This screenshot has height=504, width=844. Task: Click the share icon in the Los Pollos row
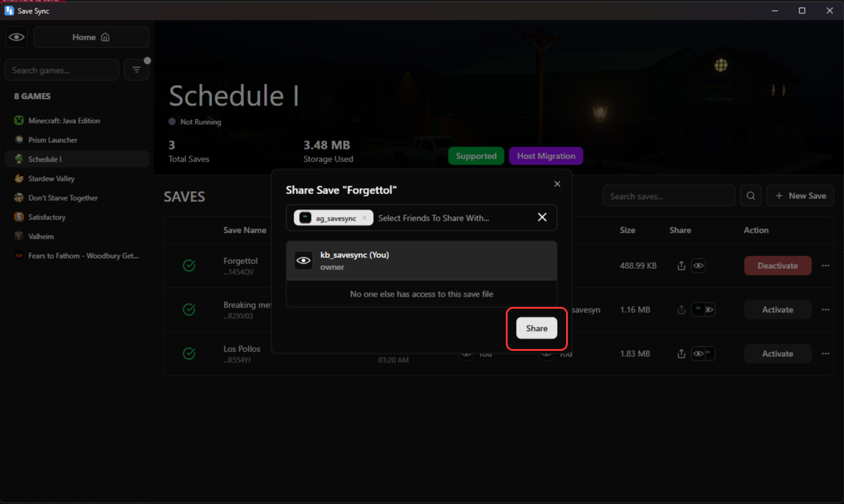tap(681, 353)
